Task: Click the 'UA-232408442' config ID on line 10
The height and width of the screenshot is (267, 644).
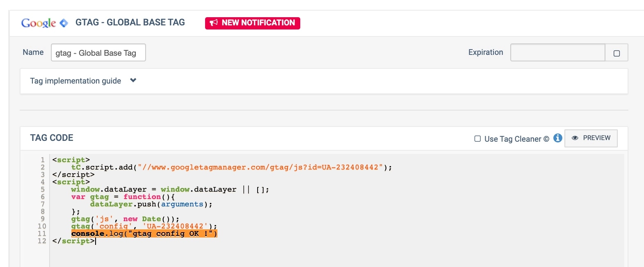Action: (175, 226)
